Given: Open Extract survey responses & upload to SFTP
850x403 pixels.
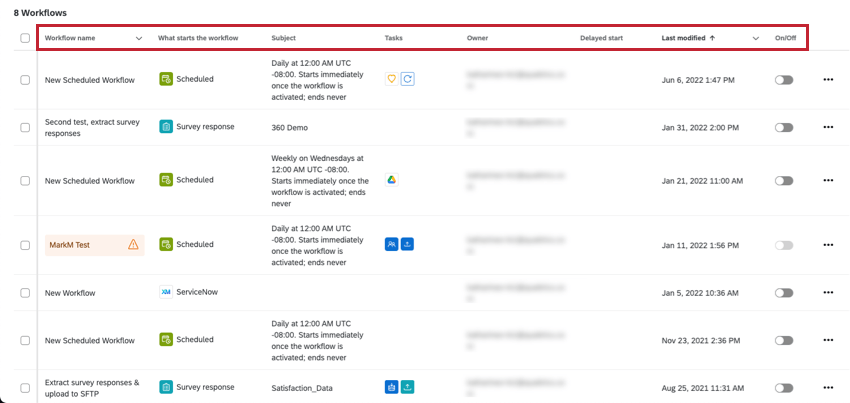Looking at the screenshot, I should coord(92,388).
